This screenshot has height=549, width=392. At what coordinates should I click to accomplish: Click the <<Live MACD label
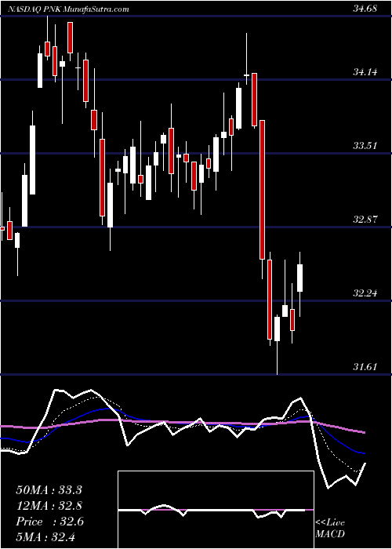pyautogui.click(x=330, y=529)
